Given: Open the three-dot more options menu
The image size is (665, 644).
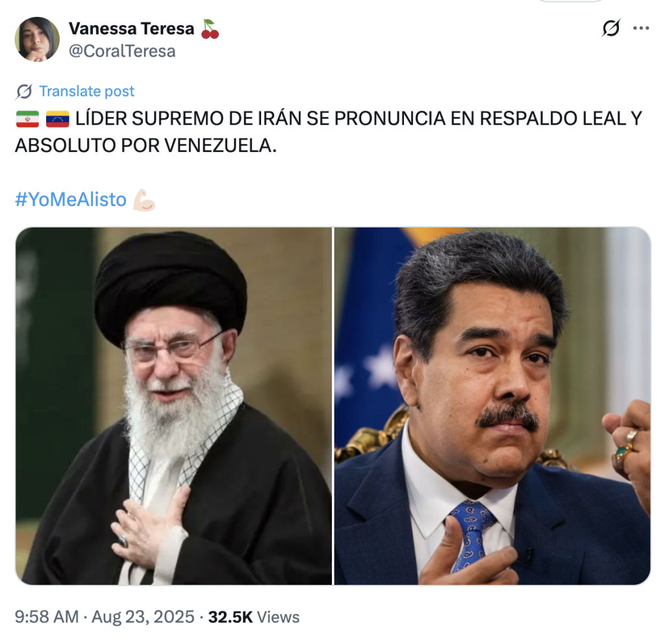Looking at the screenshot, I should click(x=641, y=28).
